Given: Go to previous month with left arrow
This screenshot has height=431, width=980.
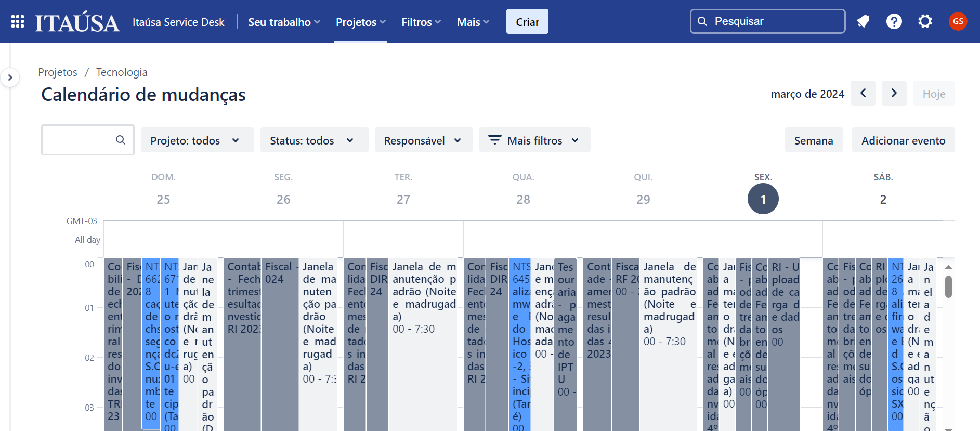Looking at the screenshot, I should [x=863, y=93].
